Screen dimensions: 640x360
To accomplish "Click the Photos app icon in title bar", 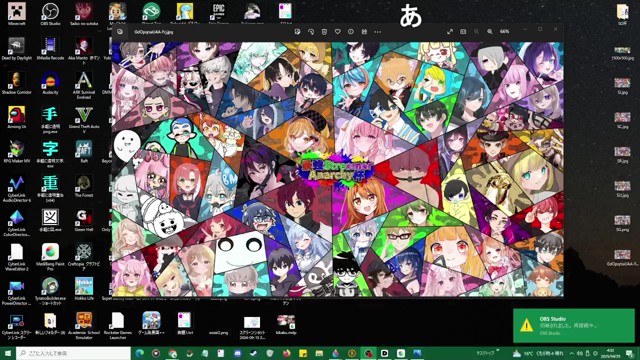I will click(x=120, y=31).
